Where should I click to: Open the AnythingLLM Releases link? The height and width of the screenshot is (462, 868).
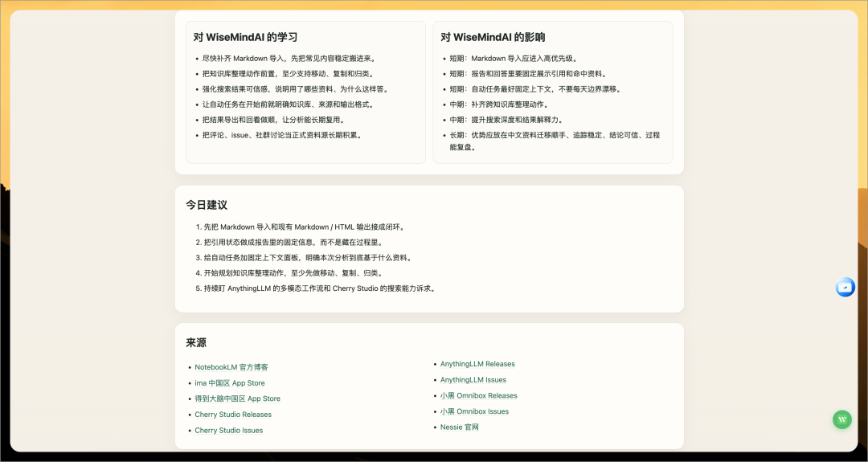click(477, 364)
